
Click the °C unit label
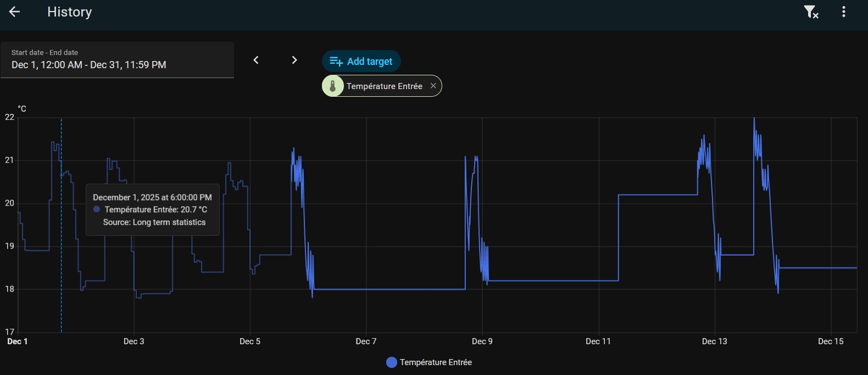point(22,109)
